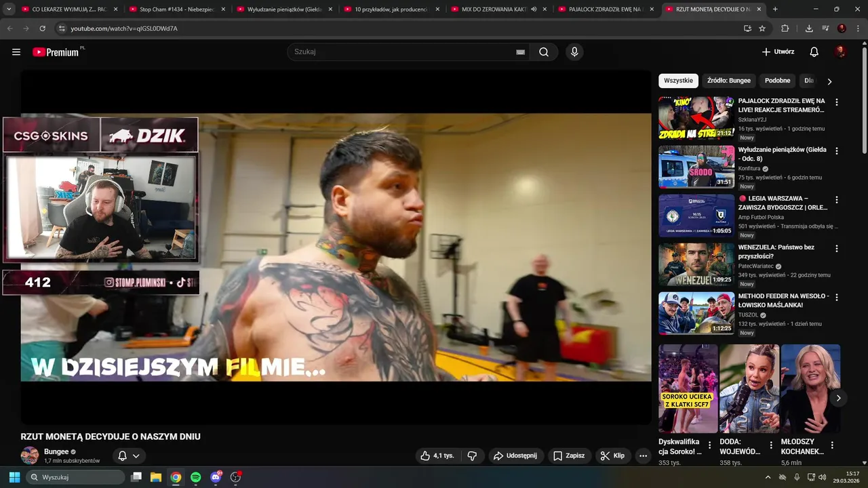Image resolution: width=868 pixels, height=488 pixels.
Task: Show more filter chips with right arrow
Action: tap(829, 81)
